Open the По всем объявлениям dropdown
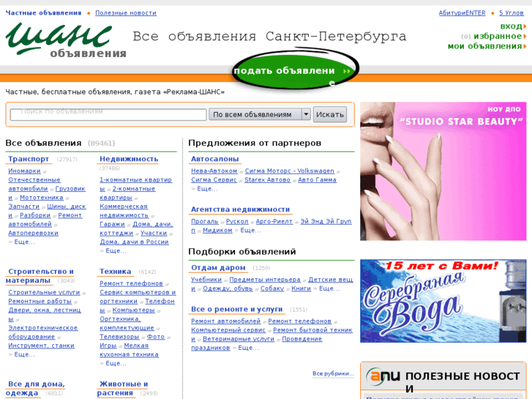Viewport: 532px width, 399px height. pos(259,114)
